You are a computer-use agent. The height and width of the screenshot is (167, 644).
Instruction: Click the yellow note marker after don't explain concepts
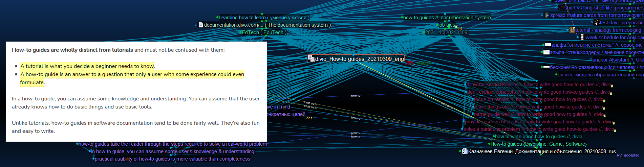tap(610, 93)
